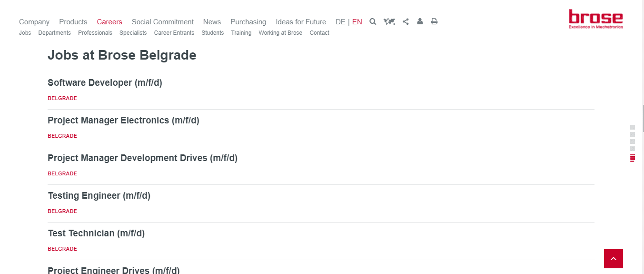This screenshot has width=644, height=274.
Task: Select EN language option
Action: point(357,22)
